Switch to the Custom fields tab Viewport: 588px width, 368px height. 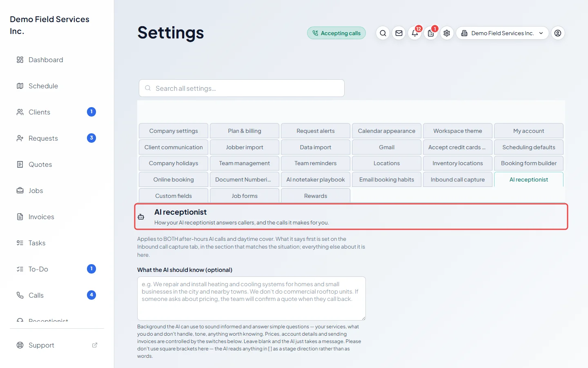pos(174,195)
